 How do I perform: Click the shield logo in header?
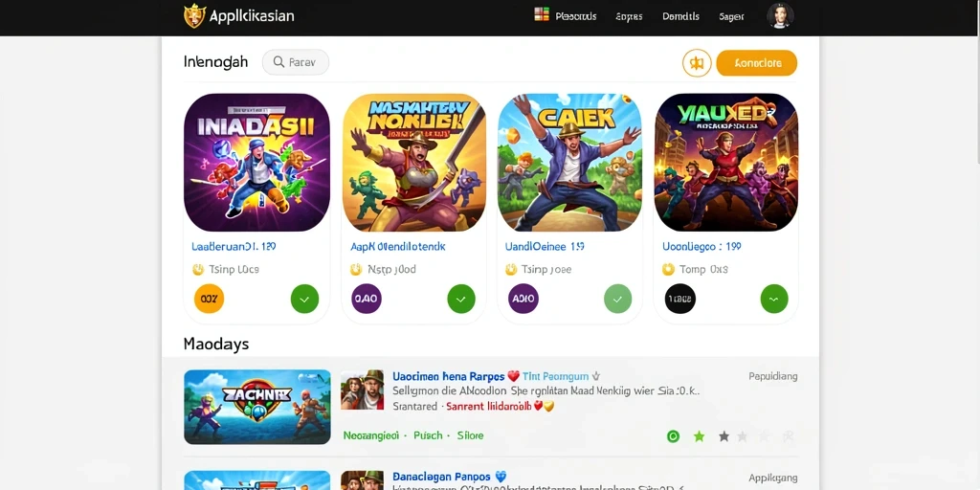(x=194, y=15)
